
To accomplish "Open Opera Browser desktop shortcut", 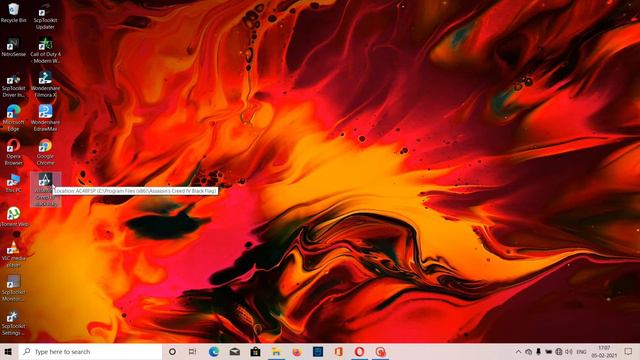I will coord(13,152).
